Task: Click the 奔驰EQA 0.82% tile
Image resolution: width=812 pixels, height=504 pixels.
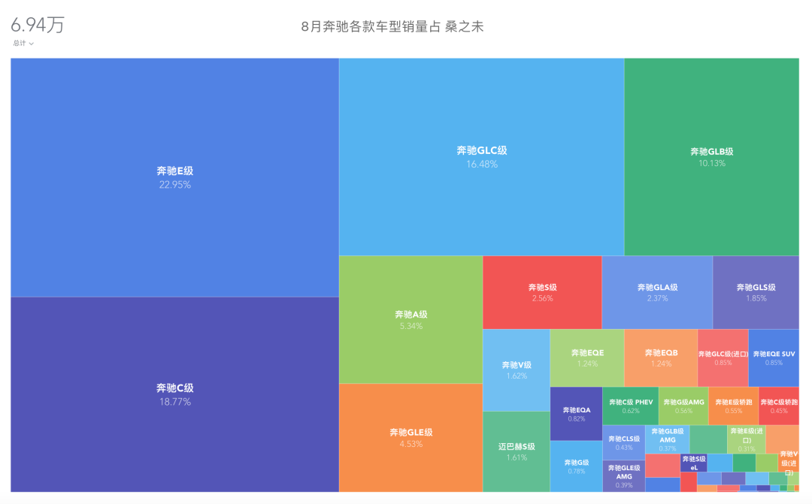Action: click(576, 413)
